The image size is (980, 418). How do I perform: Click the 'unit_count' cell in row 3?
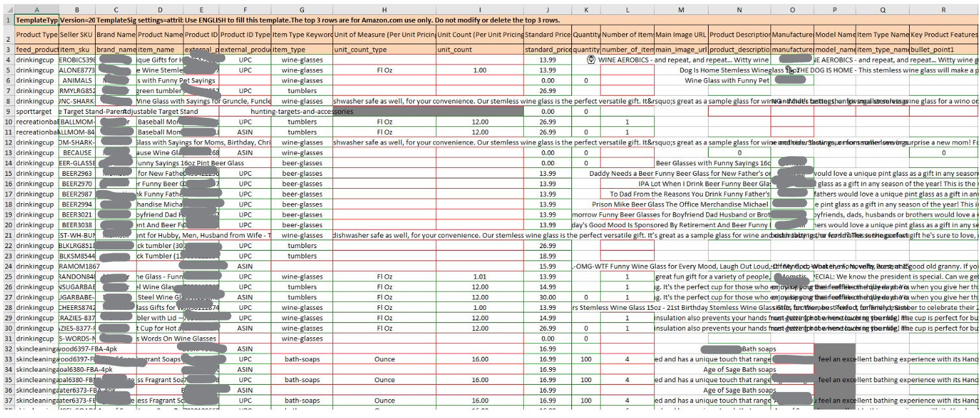tap(480, 50)
